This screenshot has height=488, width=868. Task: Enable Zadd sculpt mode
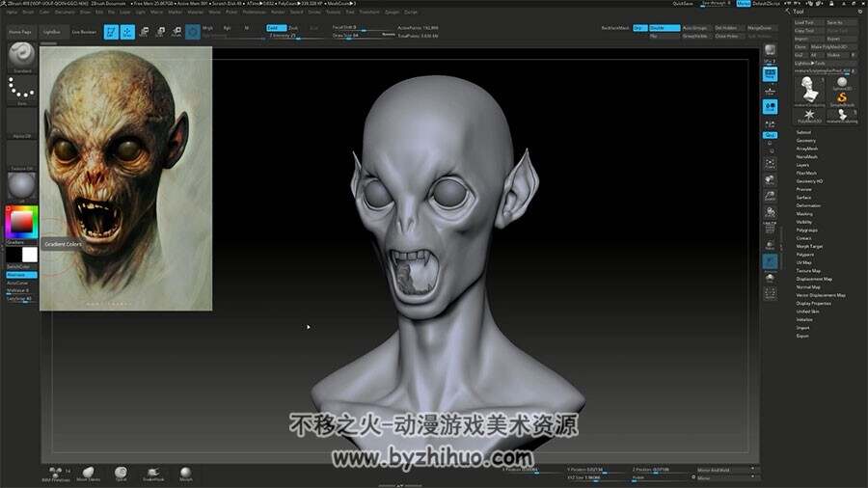pyautogui.click(x=276, y=28)
